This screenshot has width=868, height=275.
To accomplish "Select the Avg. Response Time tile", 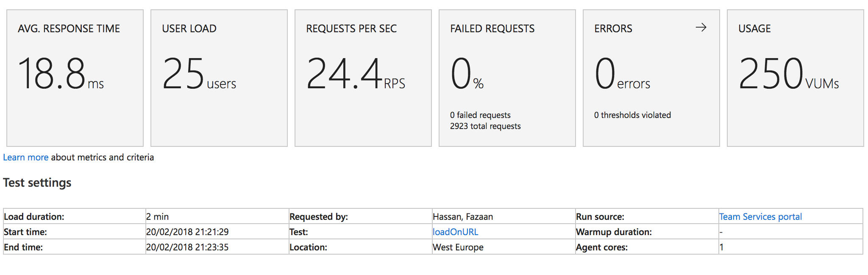I will [x=75, y=78].
